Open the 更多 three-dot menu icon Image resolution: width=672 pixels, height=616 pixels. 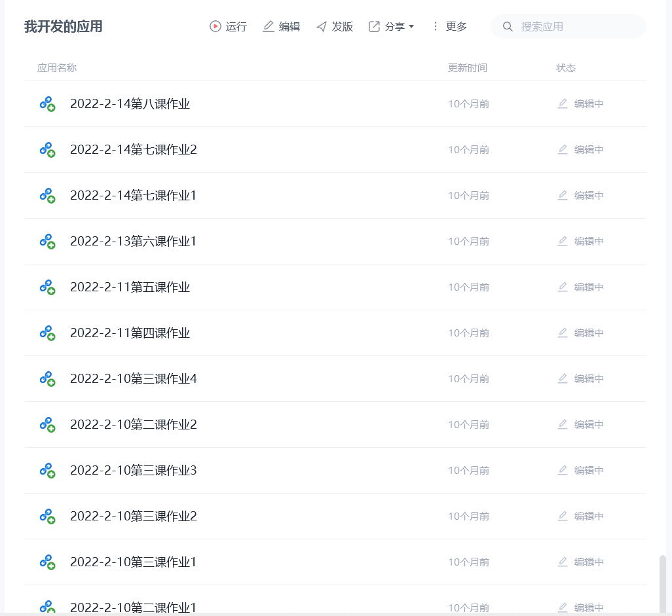click(436, 27)
